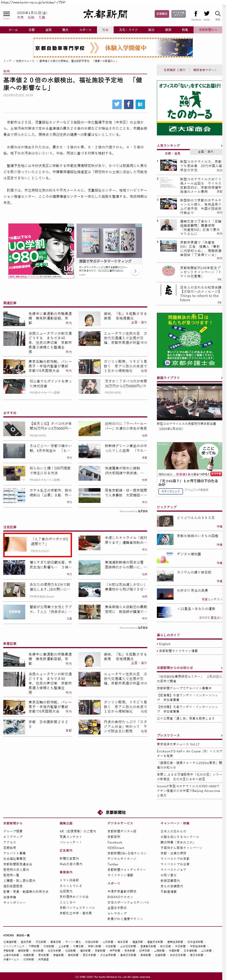Screen dimensions: 226x980
Task: Open the 文化・ライフ navigation menu
Action: click(x=128, y=30)
